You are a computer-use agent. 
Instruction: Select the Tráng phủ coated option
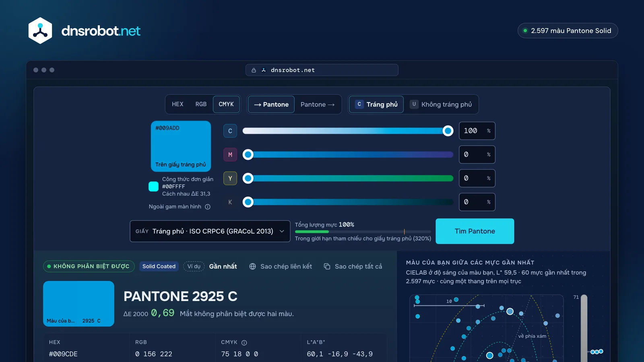point(376,104)
